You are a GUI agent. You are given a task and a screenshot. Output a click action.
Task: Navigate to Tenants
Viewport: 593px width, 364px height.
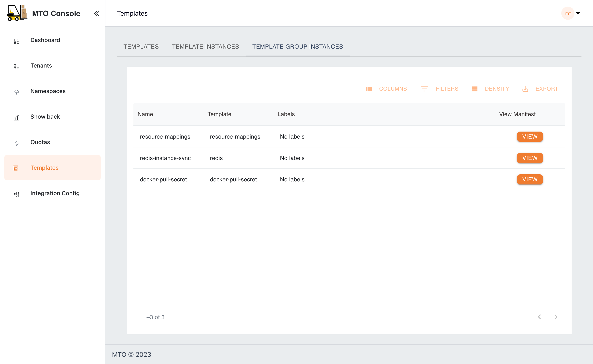[x=53, y=65]
